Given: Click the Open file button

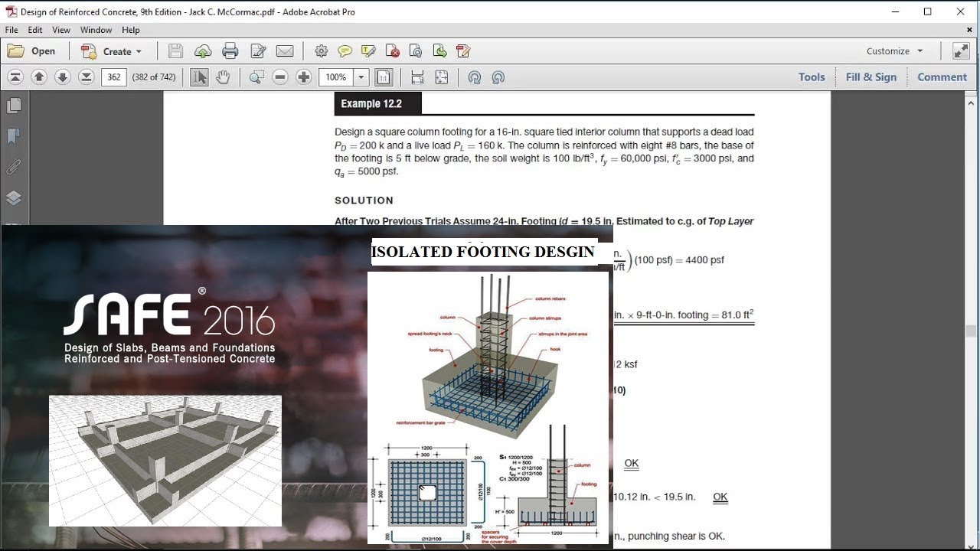Looking at the screenshot, I should click(x=31, y=51).
